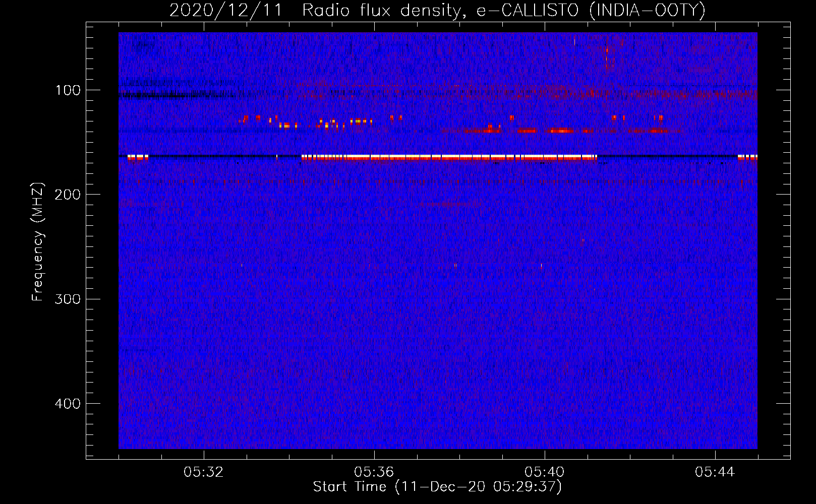
Task: Click the Frequency (MHZ) axis label
Action: (38, 242)
